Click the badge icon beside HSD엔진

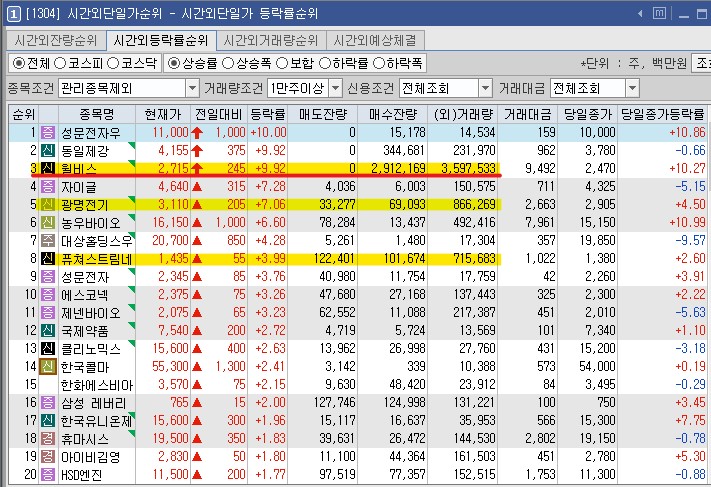(48, 475)
